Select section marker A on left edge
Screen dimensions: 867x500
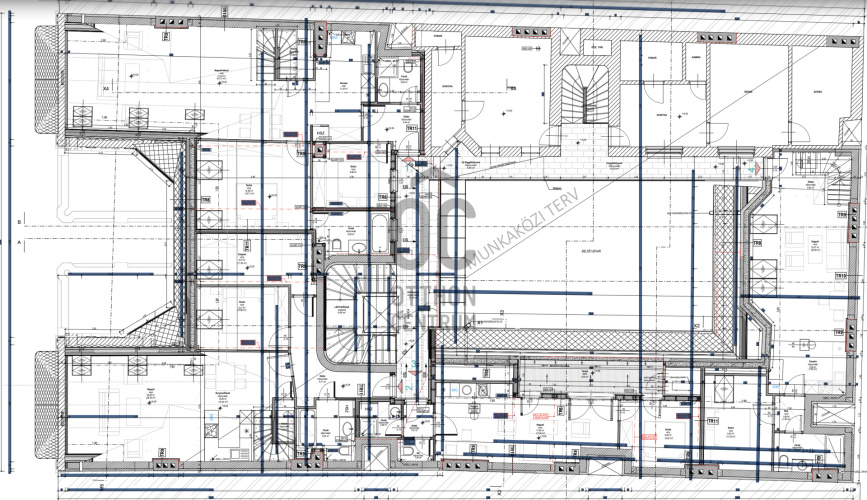pos(20,242)
